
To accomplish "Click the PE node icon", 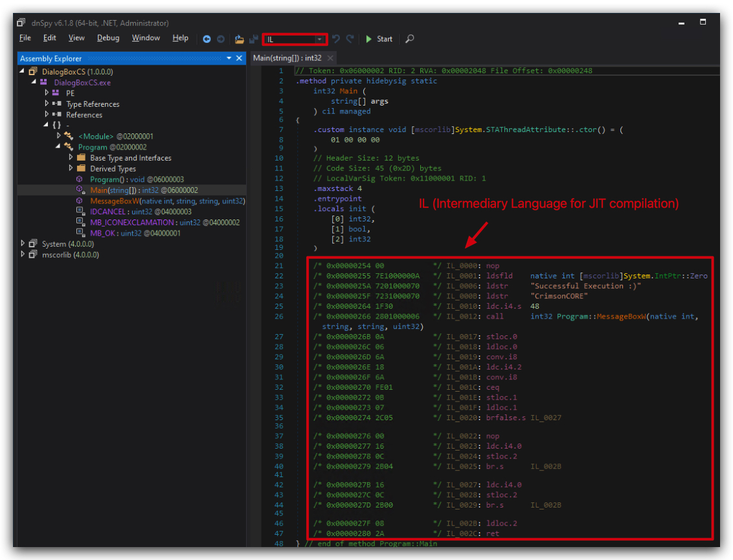I will pos(56,93).
